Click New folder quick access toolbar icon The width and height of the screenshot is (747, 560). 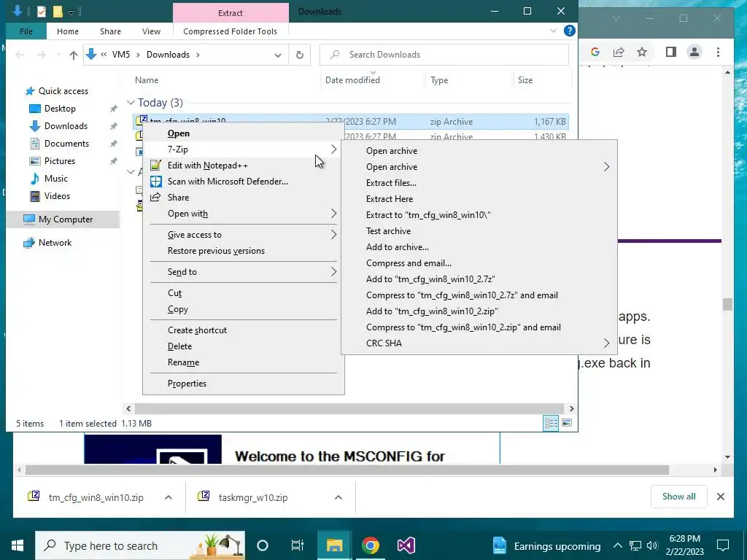(58, 12)
